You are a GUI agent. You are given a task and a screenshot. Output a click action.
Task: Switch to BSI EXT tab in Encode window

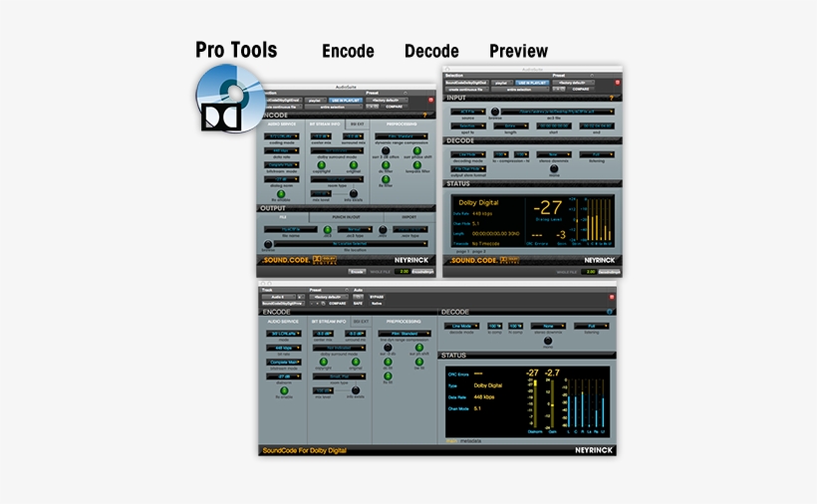pyautogui.click(x=358, y=124)
